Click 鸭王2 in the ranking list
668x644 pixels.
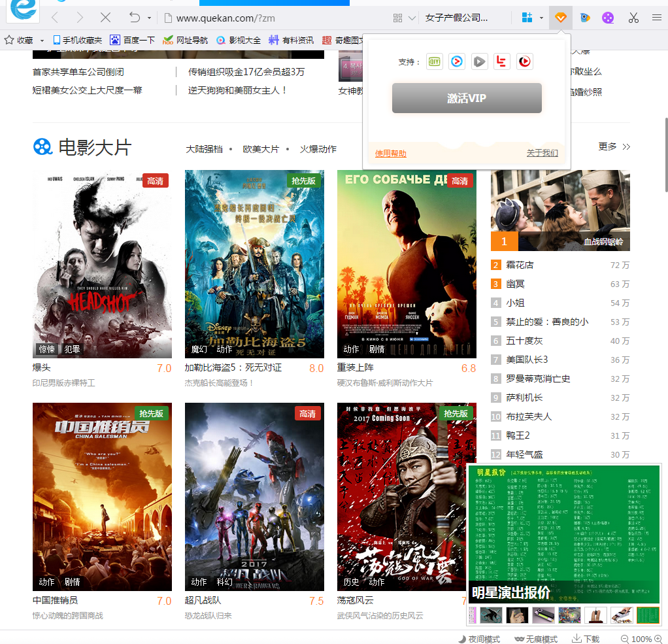[518, 435]
